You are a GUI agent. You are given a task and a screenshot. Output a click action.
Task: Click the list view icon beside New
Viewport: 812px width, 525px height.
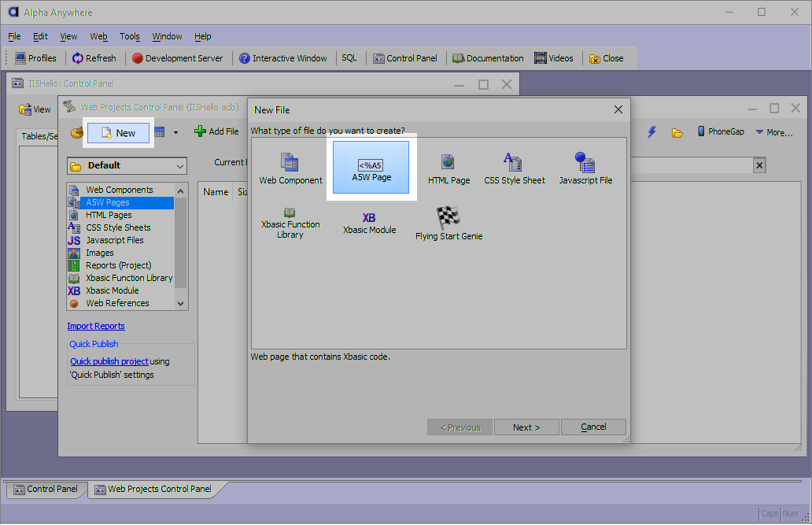click(160, 132)
